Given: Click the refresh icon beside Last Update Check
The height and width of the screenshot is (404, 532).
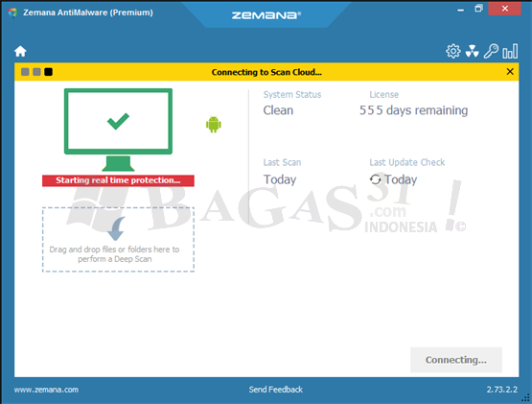Looking at the screenshot, I should click(x=375, y=179).
